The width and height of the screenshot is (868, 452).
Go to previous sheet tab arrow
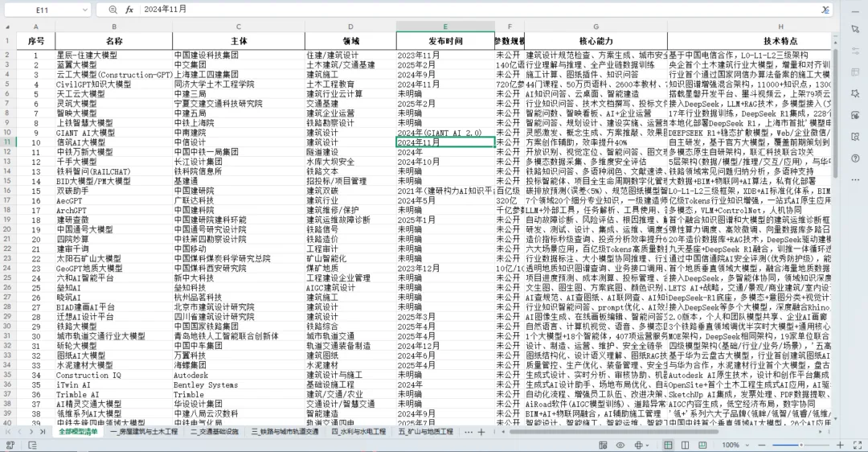point(19,432)
